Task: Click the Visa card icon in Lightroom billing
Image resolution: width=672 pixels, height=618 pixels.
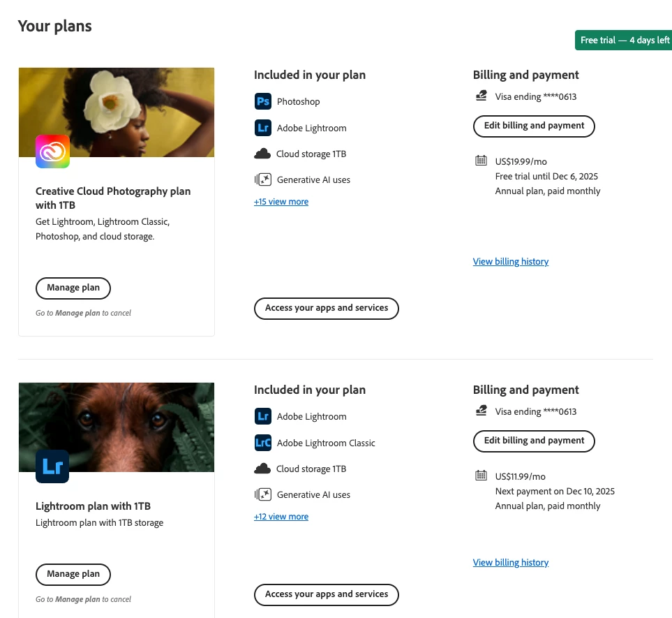Action: [481, 411]
